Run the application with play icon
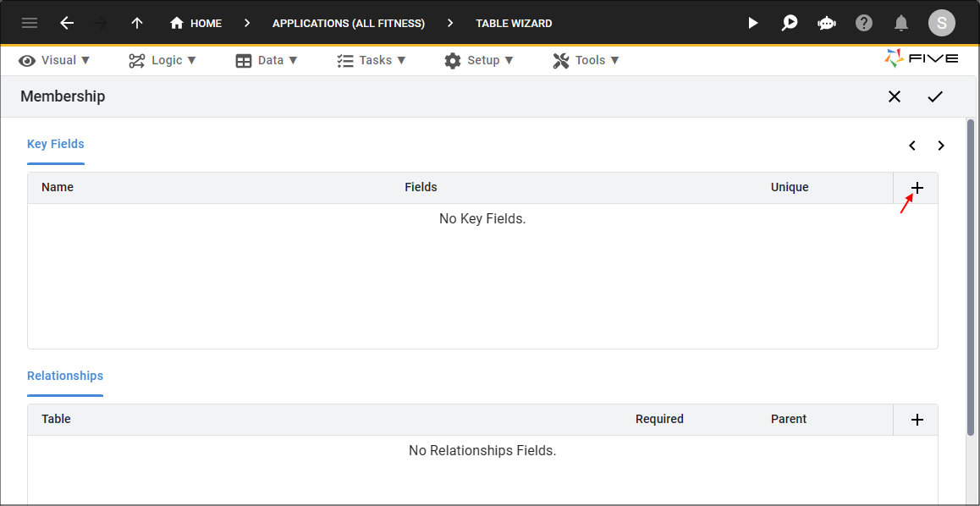 tap(753, 23)
